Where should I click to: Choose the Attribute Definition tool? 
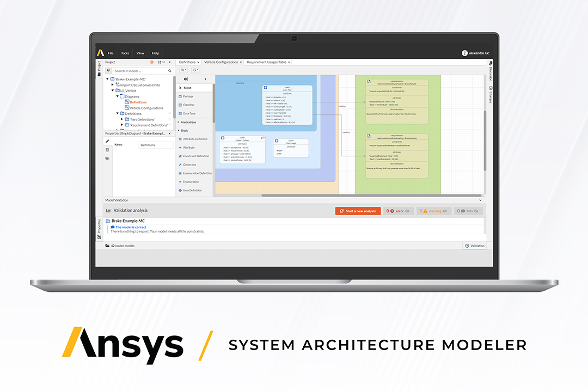194,139
